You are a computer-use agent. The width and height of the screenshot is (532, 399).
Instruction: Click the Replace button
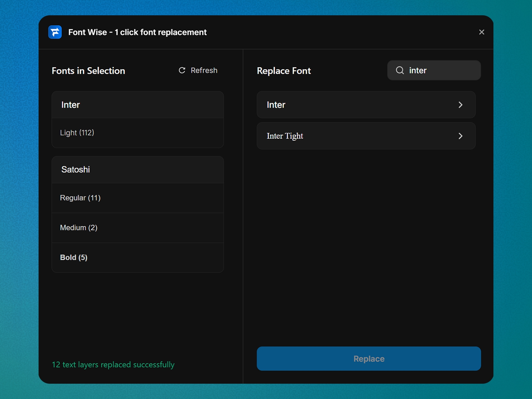(x=368, y=358)
